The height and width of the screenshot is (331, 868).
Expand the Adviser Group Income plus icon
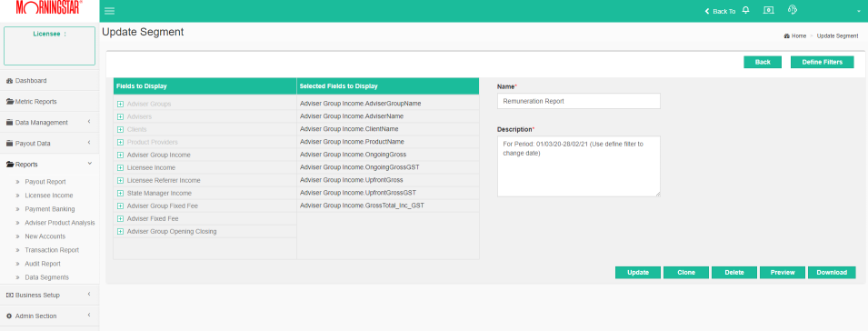(120, 155)
